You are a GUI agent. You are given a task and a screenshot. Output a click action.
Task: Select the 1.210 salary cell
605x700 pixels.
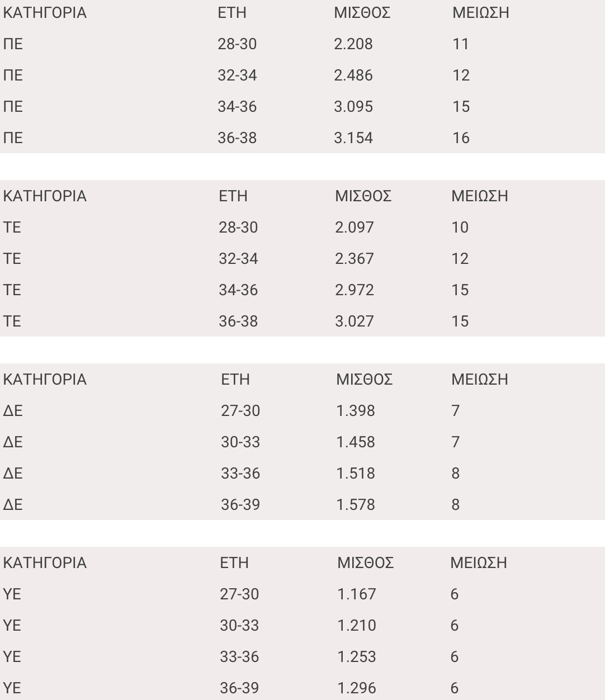356,626
